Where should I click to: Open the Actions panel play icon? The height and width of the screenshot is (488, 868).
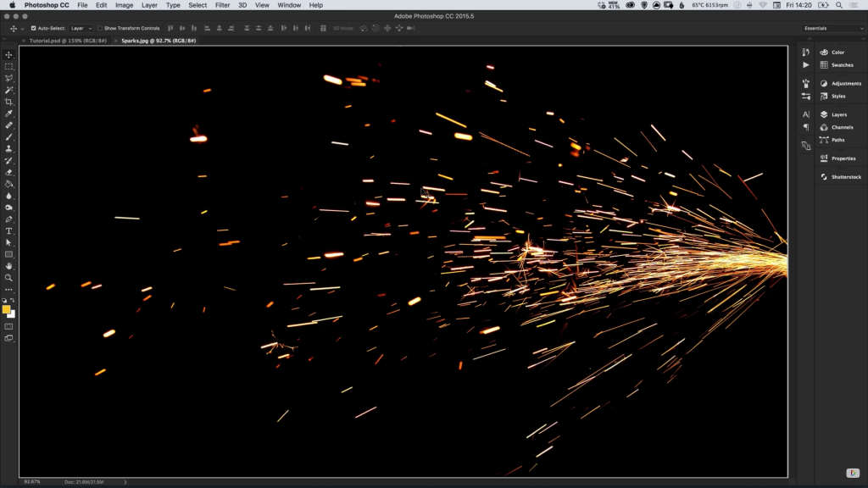click(806, 64)
